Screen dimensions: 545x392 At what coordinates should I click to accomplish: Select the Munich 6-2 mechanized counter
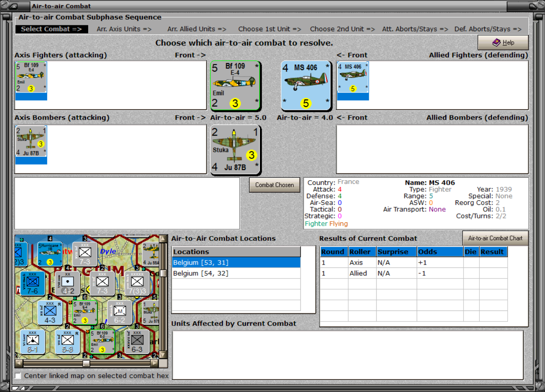pos(120,313)
